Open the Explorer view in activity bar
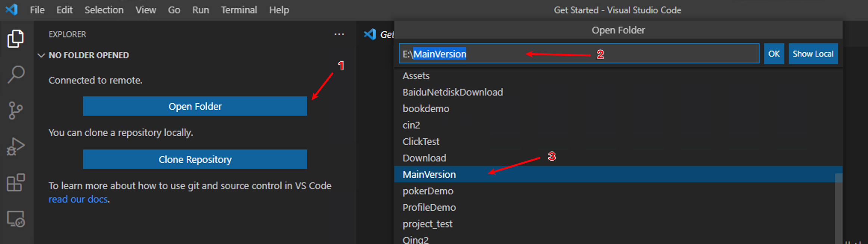 pos(16,39)
